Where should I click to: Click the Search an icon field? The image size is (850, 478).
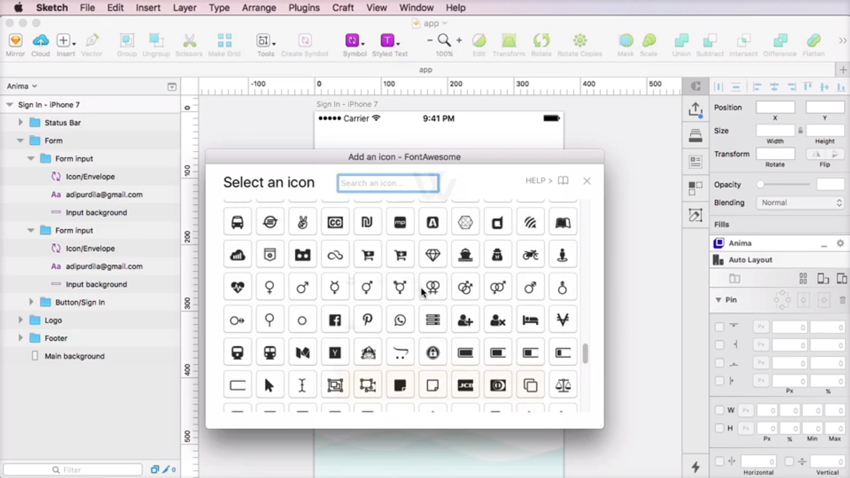(388, 183)
